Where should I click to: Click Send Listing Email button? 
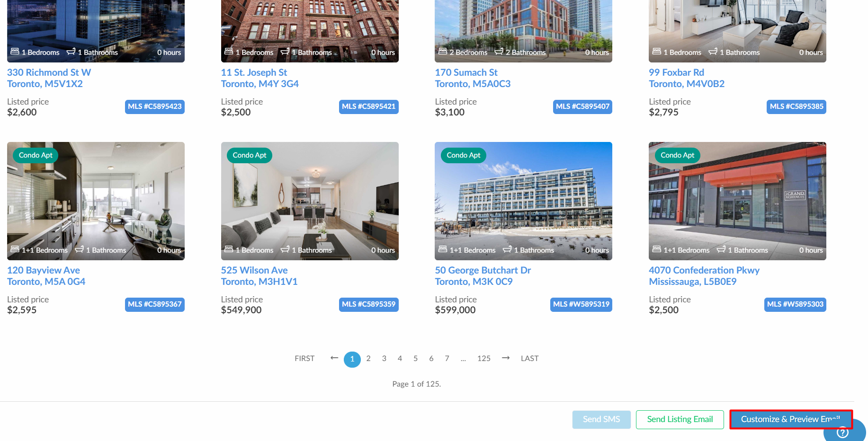(680, 419)
